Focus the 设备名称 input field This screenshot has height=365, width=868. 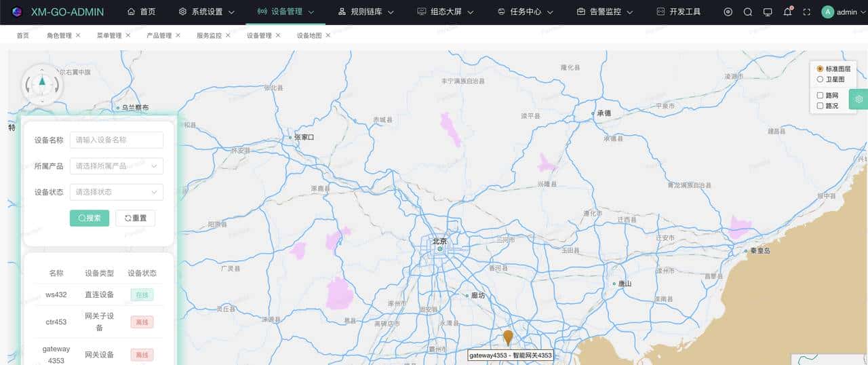tap(117, 140)
